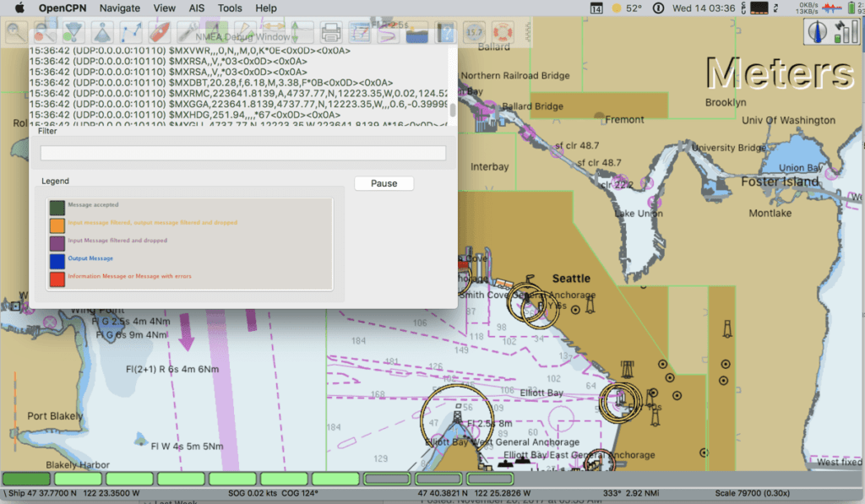The height and width of the screenshot is (504, 865).
Task: Click the Pause button in NMEA Debug Window
Action: tap(384, 183)
